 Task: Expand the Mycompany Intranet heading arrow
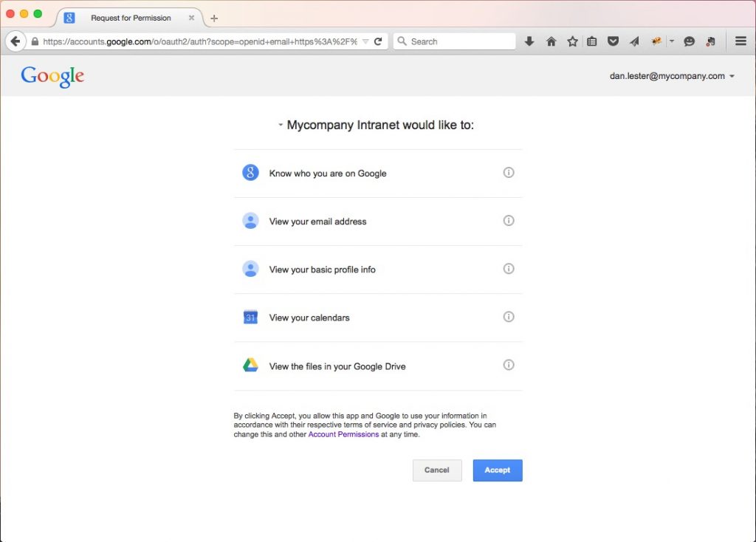[280, 125]
